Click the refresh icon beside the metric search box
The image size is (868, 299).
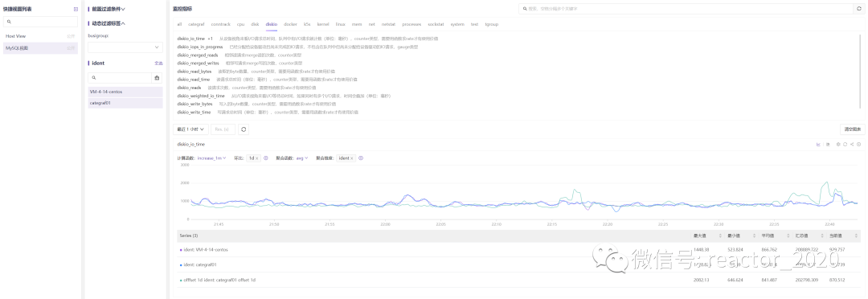pos(858,10)
